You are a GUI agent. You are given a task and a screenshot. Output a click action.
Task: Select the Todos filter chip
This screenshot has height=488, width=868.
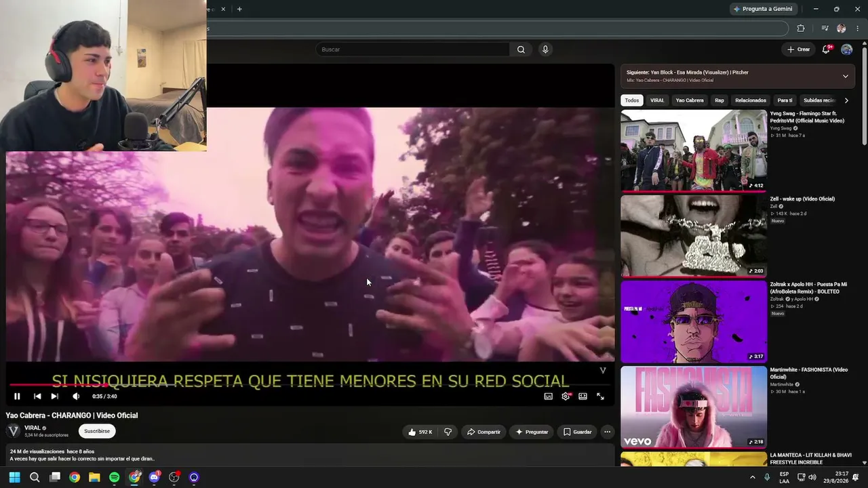[x=632, y=100]
